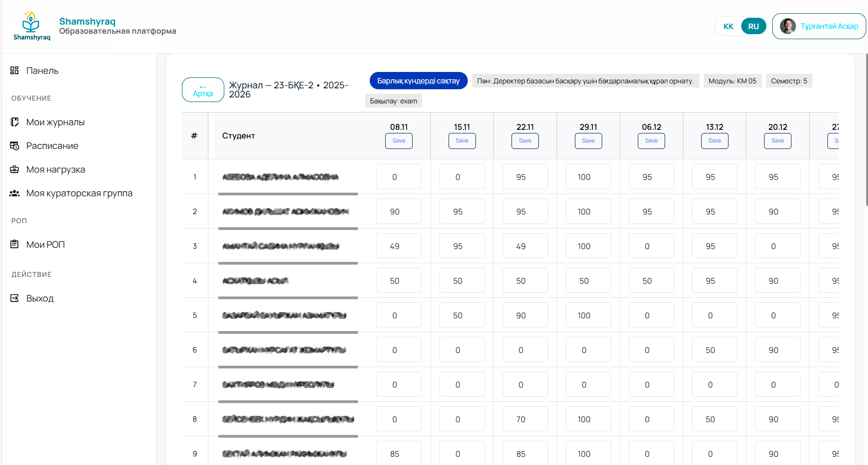Open the Панель dashboard icon
868x465 pixels.
point(14,71)
